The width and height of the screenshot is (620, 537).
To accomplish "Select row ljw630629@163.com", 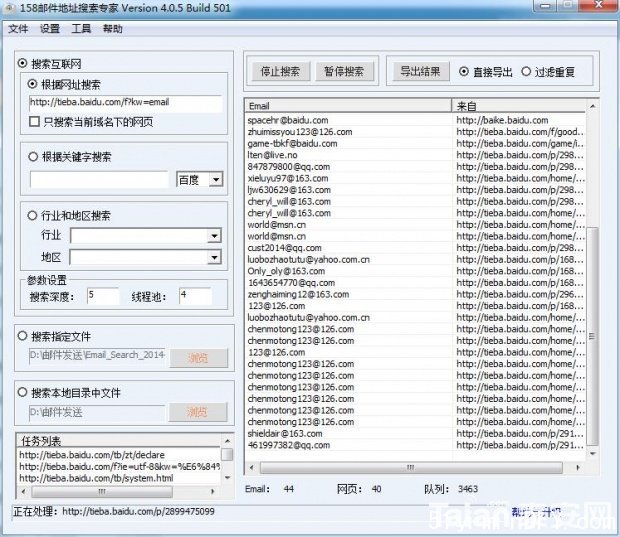I will pos(415,190).
